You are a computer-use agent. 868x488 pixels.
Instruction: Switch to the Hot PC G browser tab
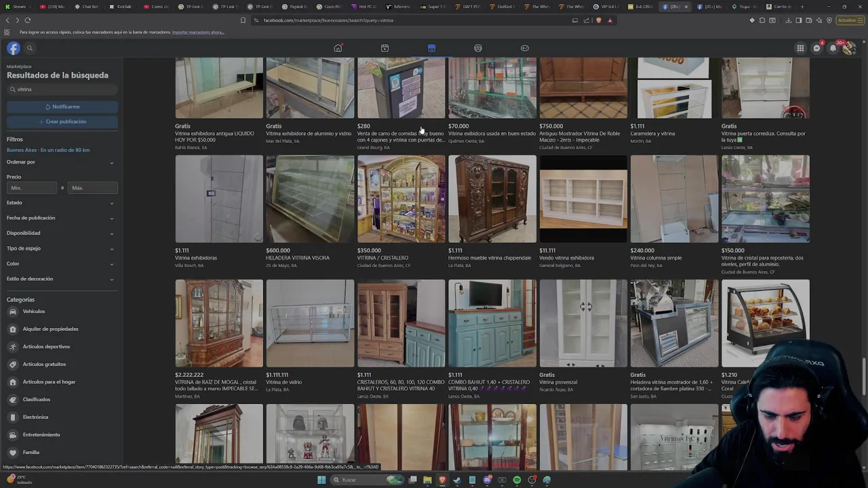(363, 7)
